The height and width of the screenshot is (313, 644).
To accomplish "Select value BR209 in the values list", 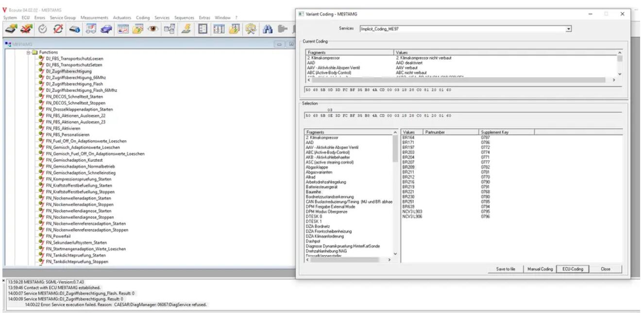I will click(408, 166).
